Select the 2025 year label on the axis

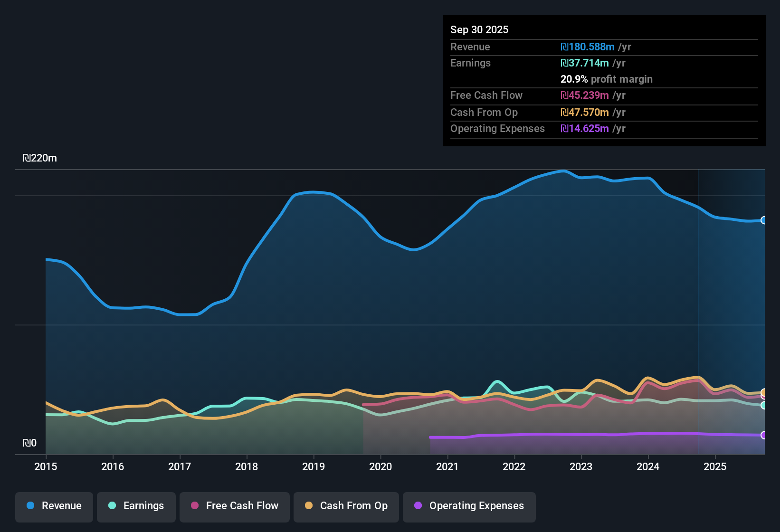tap(715, 467)
